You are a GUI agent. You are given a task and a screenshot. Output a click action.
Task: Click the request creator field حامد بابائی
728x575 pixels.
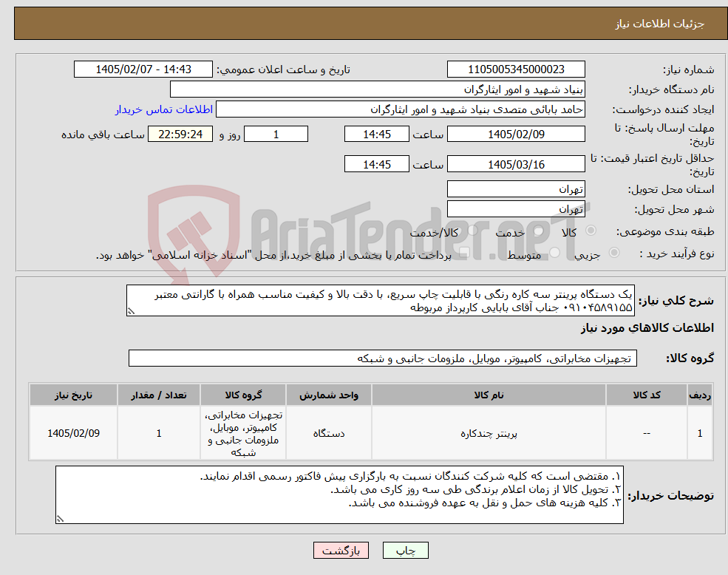400,109
